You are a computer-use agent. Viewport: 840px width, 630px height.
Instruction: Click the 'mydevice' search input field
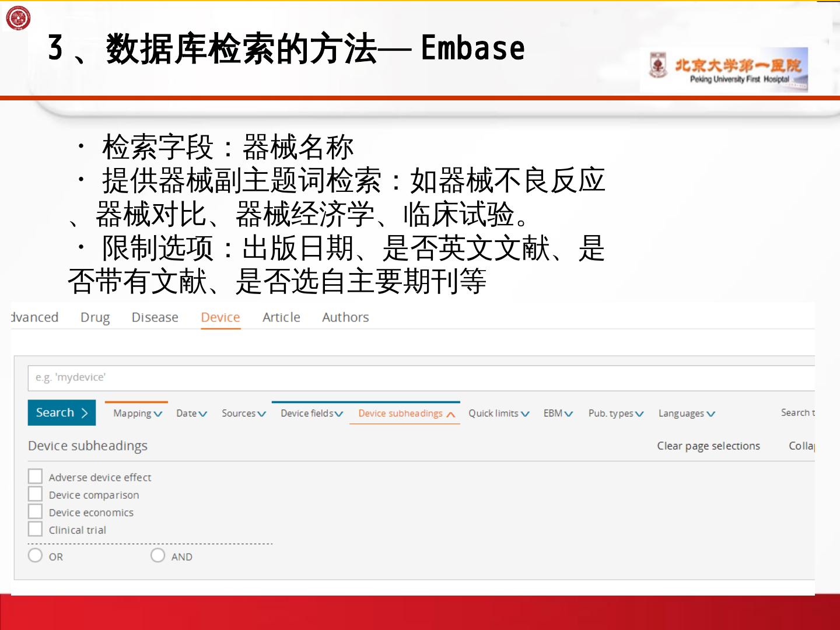[421, 378]
